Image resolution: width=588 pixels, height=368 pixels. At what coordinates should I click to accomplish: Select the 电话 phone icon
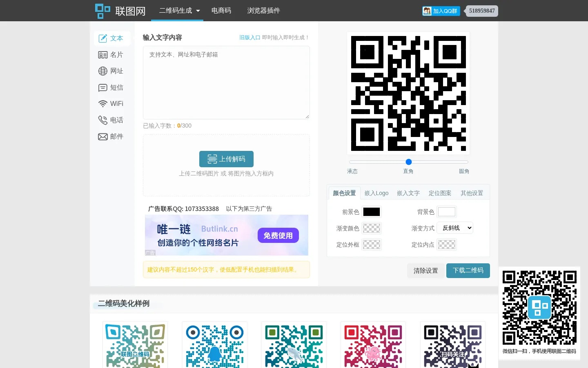[x=103, y=120]
